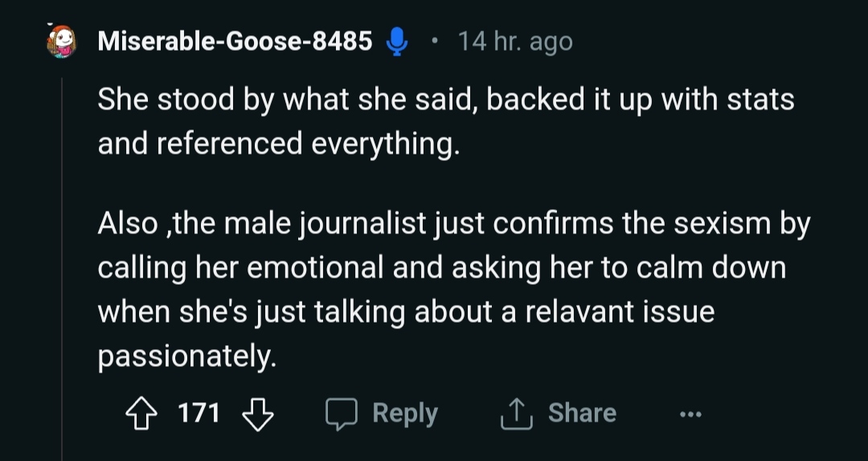Click the 171 vote score

coord(199,414)
